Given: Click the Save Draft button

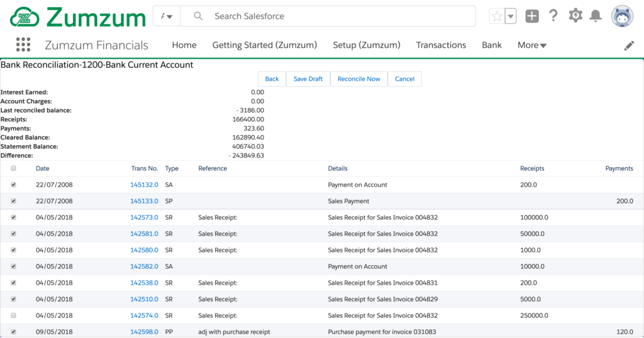Looking at the screenshot, I should [308, 79].
